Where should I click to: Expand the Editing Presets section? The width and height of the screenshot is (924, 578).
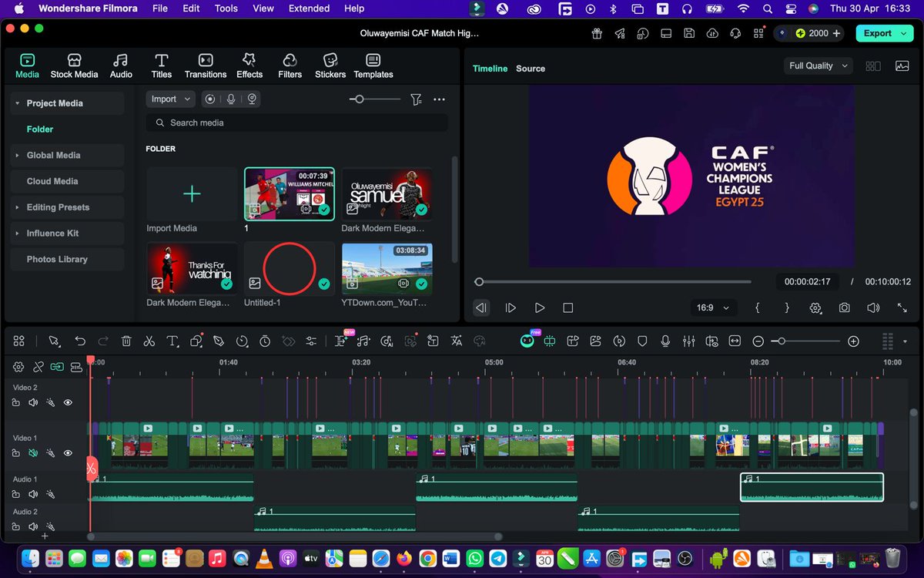tap(18, 207)
